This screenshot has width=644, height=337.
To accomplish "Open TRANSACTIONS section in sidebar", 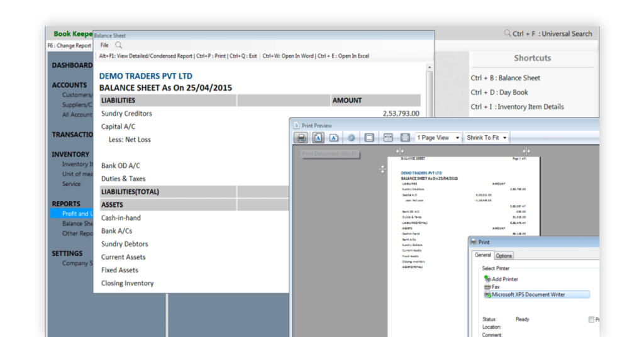I will [72, 135].
